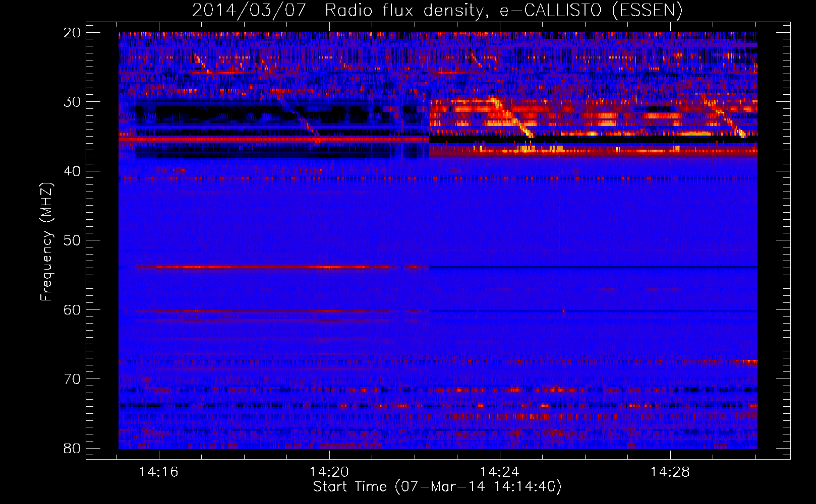Select the 'Frequency (MHZ)' y-axis label

[46, 241]
